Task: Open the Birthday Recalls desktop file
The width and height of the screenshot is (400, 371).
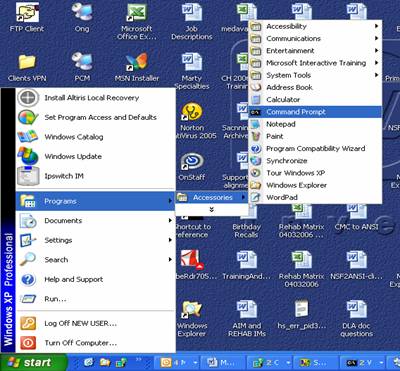Action: tap(246, 220)
